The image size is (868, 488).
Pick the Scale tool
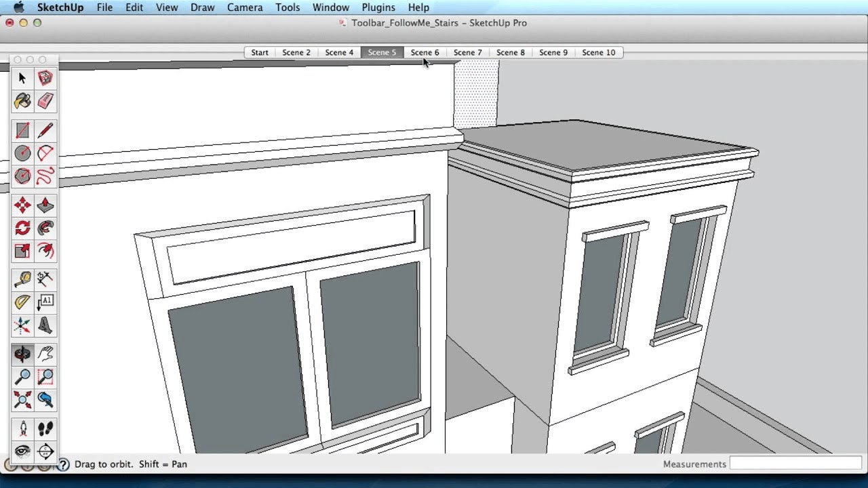click(22, 251)
